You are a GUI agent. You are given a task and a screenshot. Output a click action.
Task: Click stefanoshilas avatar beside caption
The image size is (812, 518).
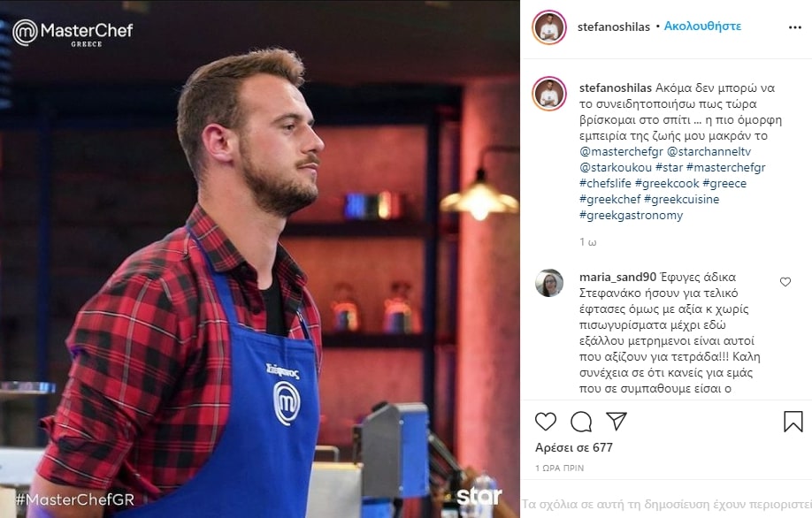(x=549, y=94)
